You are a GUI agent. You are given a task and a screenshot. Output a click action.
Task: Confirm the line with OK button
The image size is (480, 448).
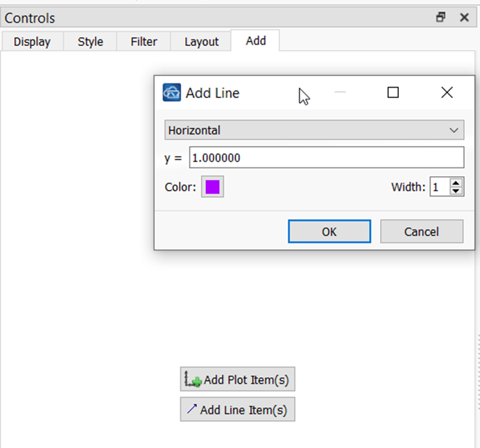(329, 232)
